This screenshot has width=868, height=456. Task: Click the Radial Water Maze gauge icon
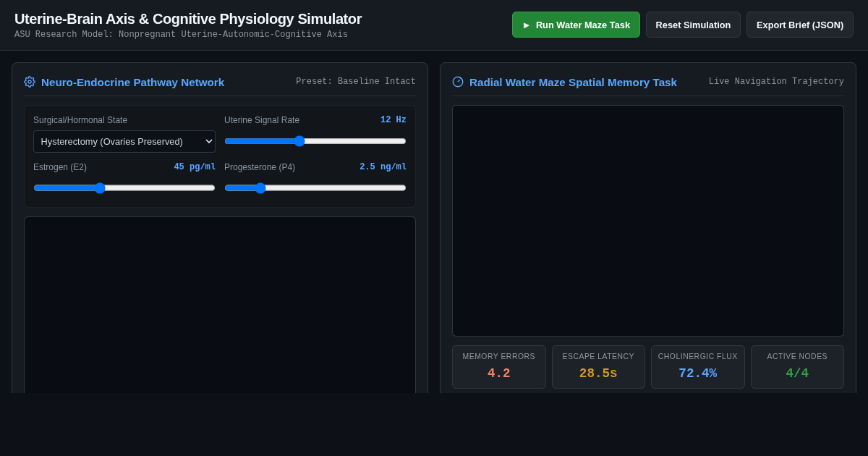458,82
